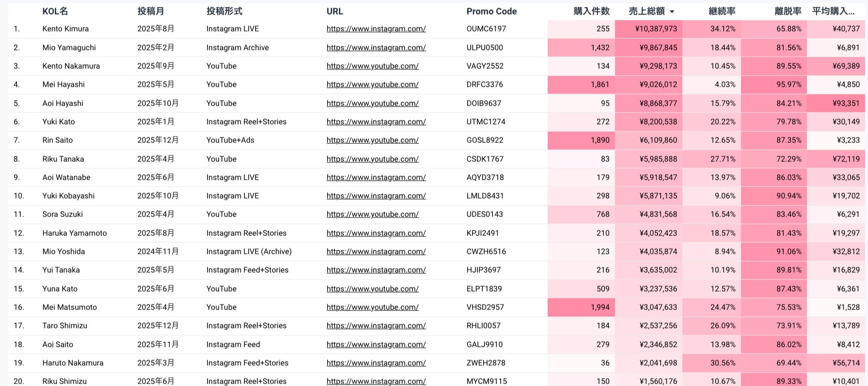This screenshot has width=868, height=386.
Task: Click the ¥93,351 average purchase cell
Action: tap(846, 103)
